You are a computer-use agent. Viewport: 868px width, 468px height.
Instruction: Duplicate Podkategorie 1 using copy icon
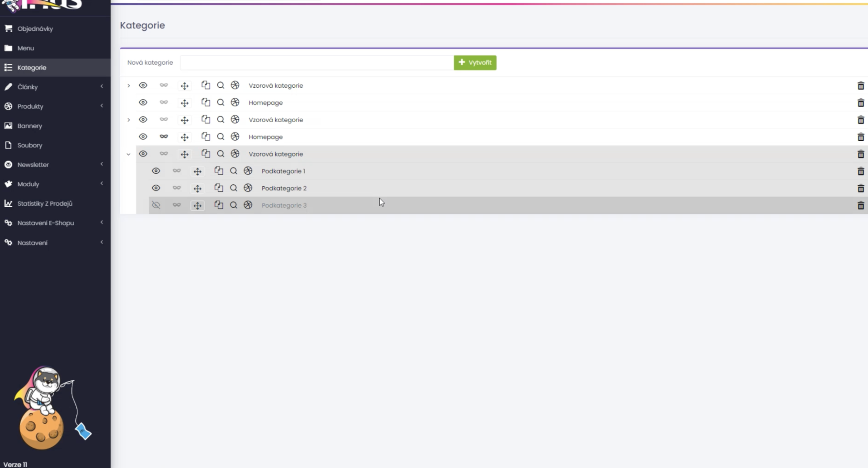pos(219,170)
